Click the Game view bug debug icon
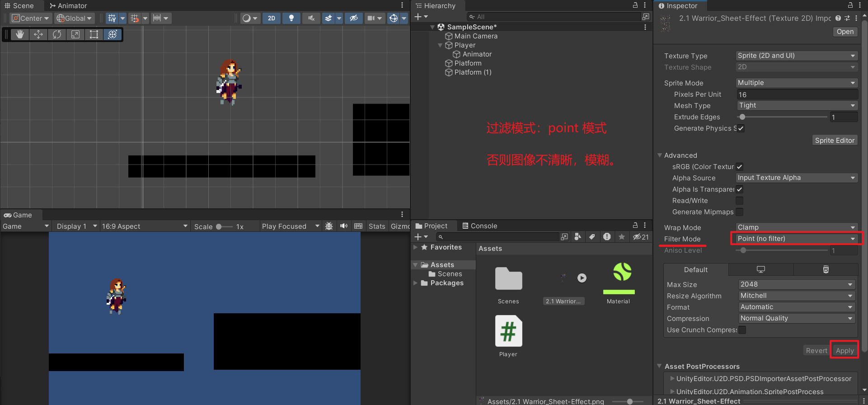868x405 pixels. point(329,226)
